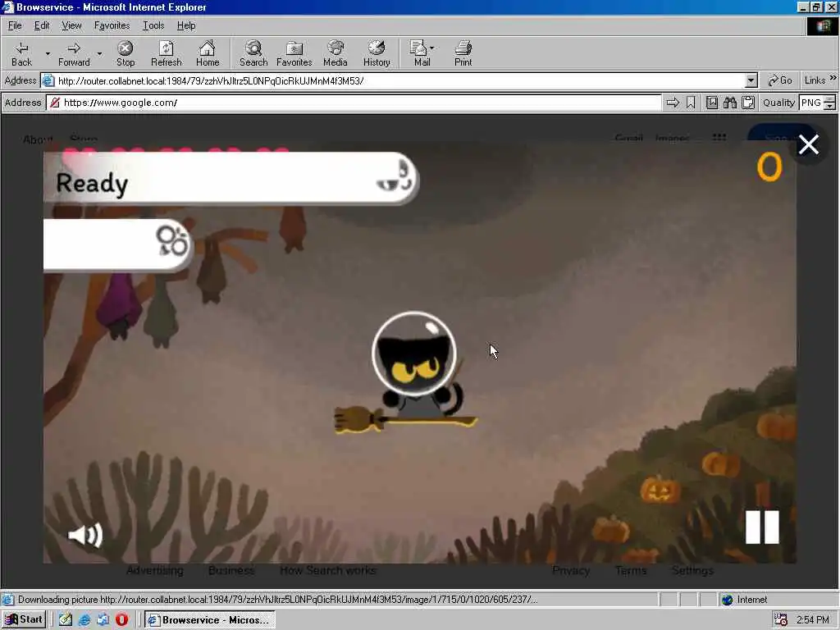Click the Ready banner

pyautogui.click(x=231, y=179)
